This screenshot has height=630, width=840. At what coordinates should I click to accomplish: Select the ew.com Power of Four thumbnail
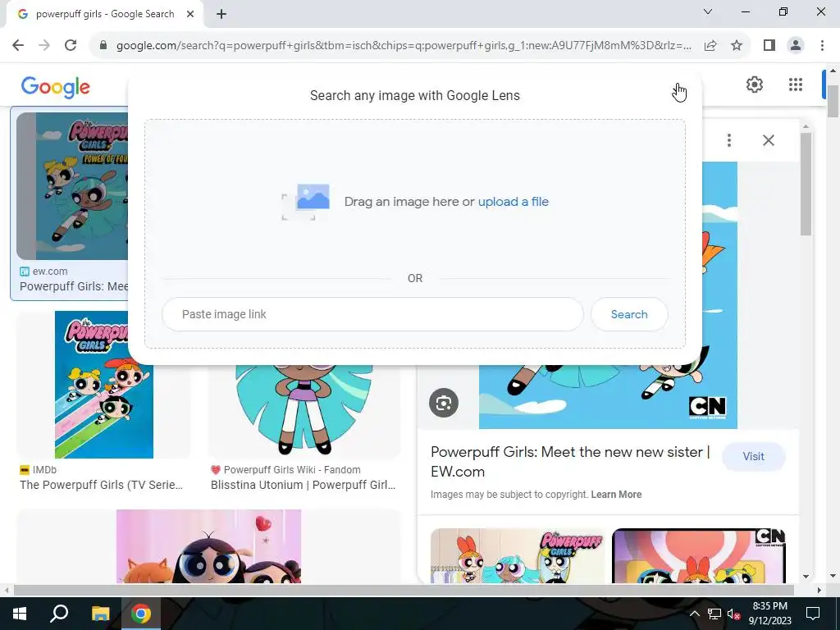72,186
